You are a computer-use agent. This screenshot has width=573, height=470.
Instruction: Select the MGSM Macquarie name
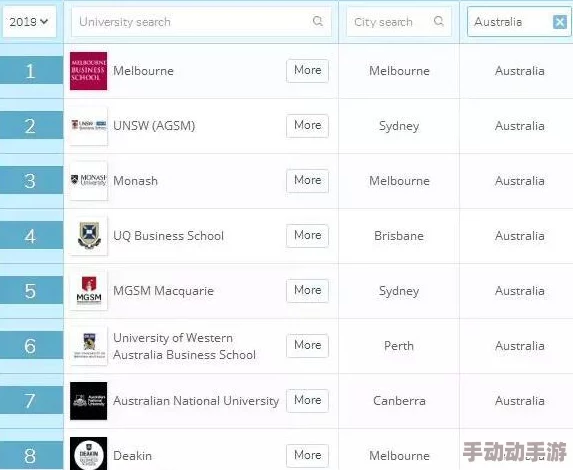[163, 291]
